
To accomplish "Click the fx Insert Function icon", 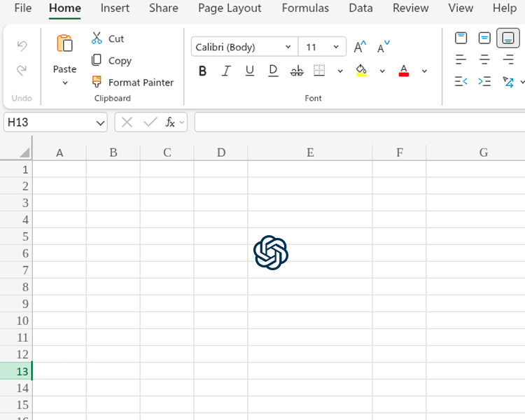I will (170, 122).
